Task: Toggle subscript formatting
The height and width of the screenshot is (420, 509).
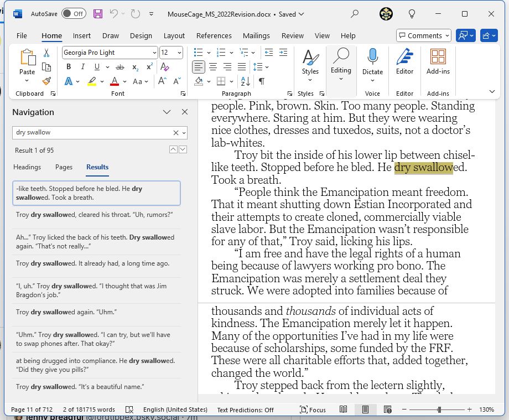Action: (x=134, y=67)
